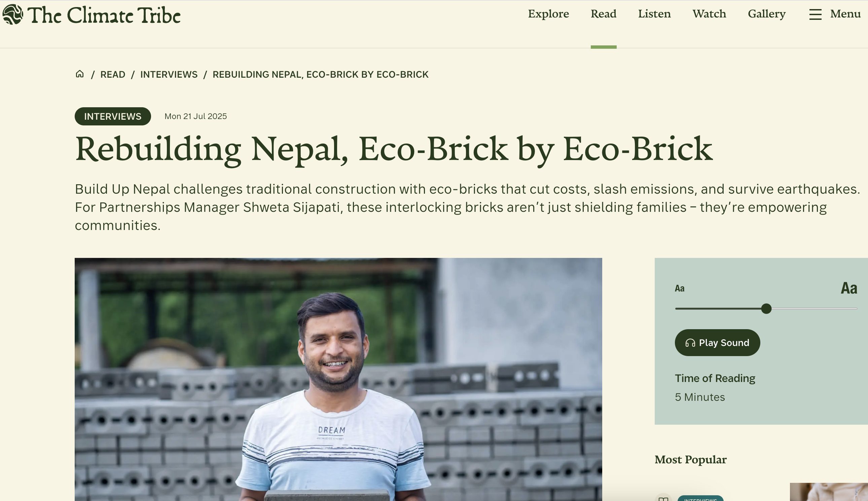Click the dark INTERVIEWS category badge

click(113, 116)
